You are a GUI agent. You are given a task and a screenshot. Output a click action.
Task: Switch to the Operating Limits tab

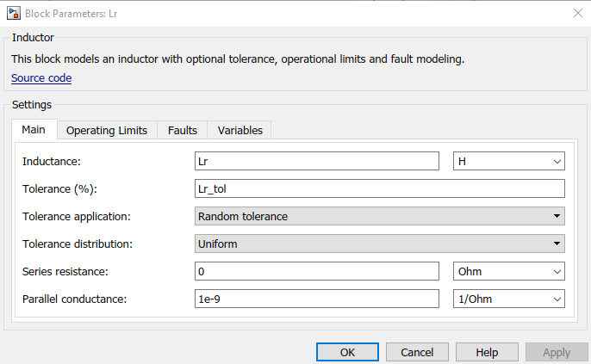point(107,130)
